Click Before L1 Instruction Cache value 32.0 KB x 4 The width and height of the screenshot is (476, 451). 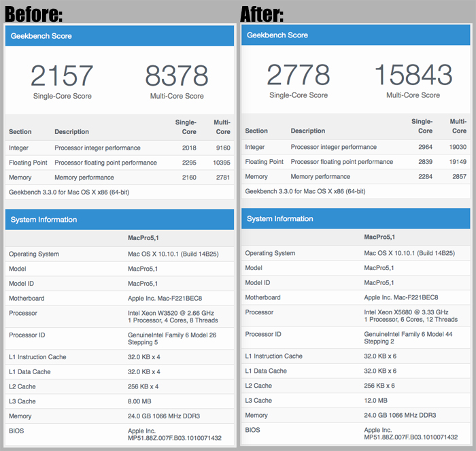pyautogui.click(x=144, y=357)
